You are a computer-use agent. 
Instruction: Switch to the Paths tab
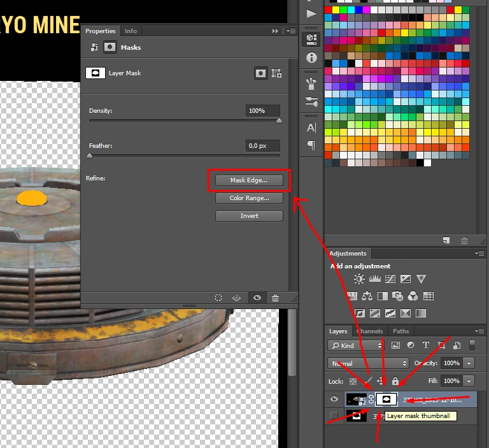(400, 331)
